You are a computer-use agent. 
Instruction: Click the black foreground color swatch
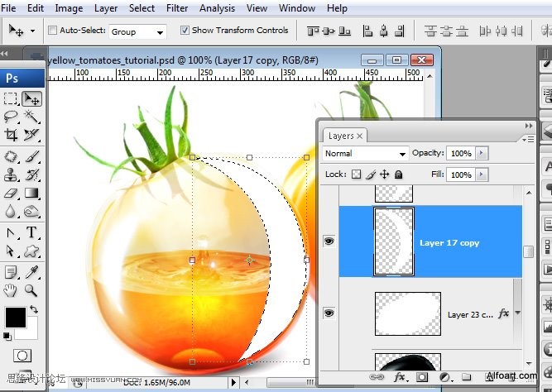tap(16, 318)
